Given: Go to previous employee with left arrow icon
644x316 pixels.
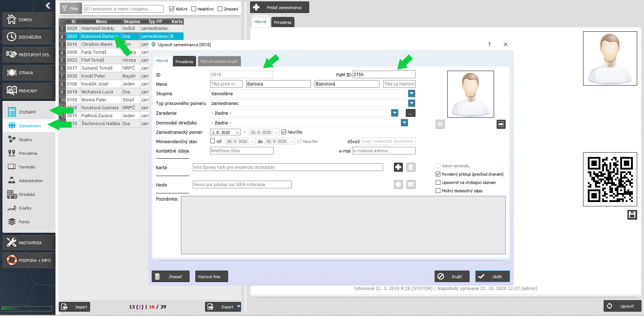Looking at the screenshot, I should tap(440, 124).
